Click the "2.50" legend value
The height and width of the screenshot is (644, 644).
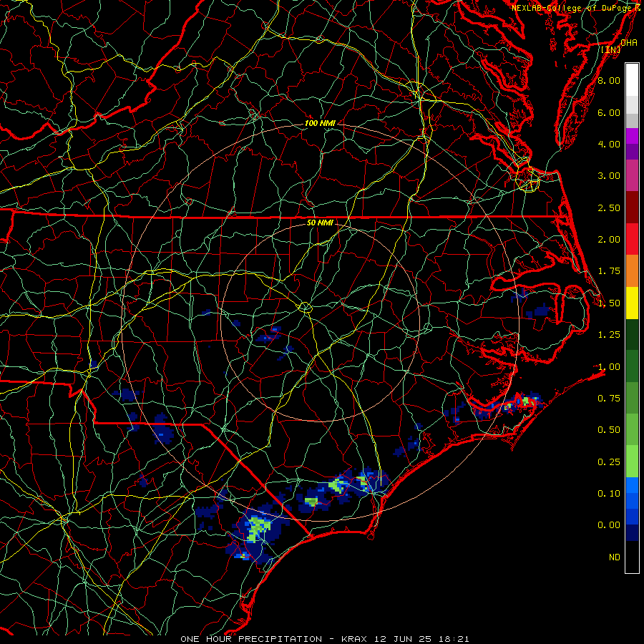point(609,208)
